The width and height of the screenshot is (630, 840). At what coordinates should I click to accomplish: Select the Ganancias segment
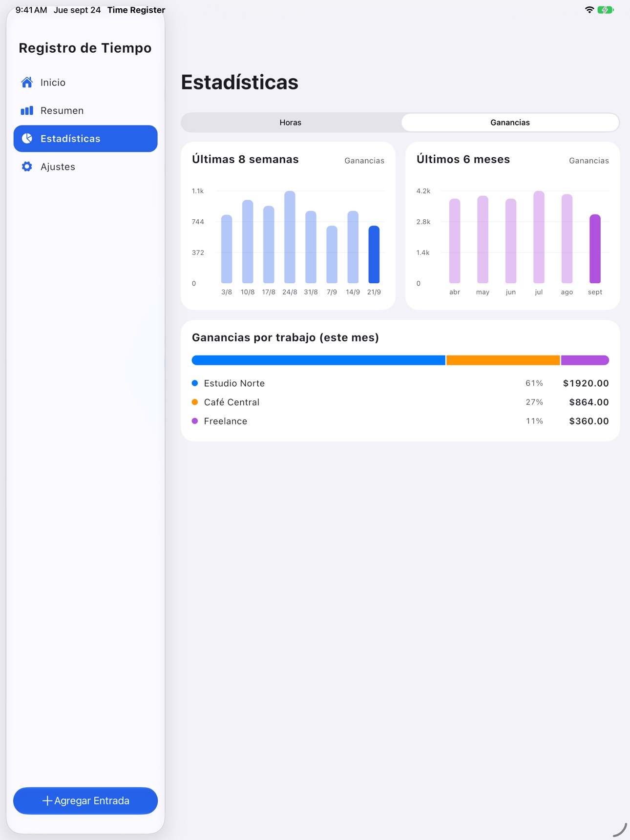pyautogui.click(x=510, y=123)
